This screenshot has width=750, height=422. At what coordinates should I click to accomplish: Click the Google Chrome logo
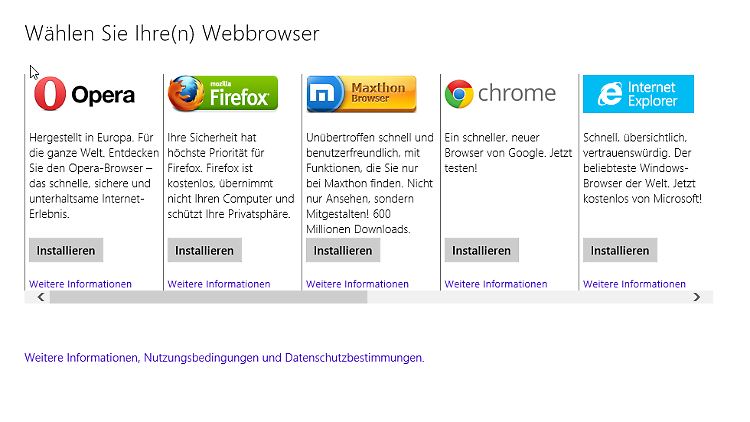[500, 94]
